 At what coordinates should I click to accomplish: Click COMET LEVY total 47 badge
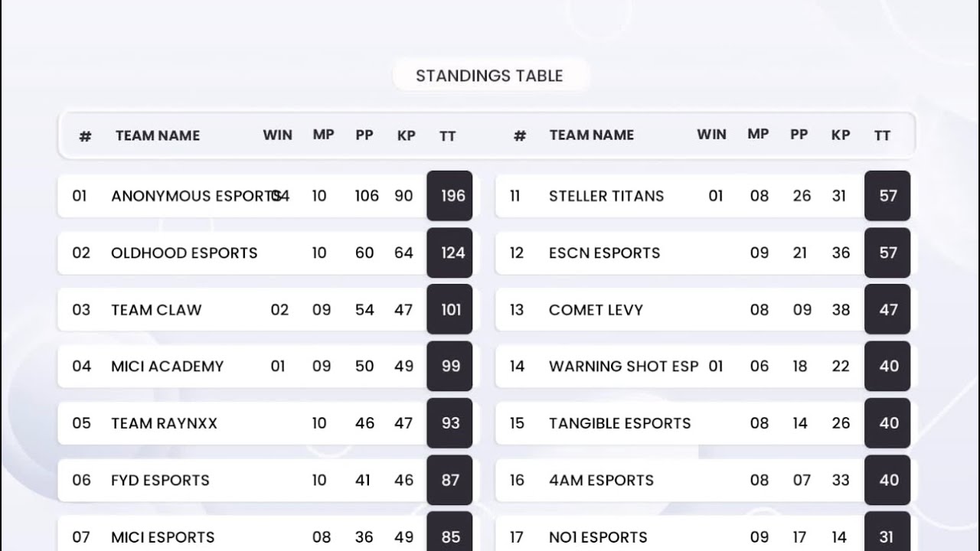tap(887, 310)
